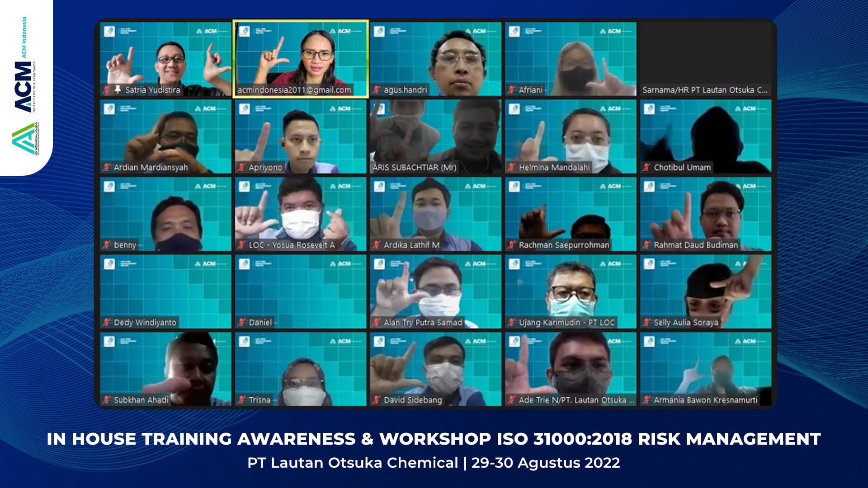
Task: Click muted mic icon beside David Sidebang
Action: tap(377, 400)
